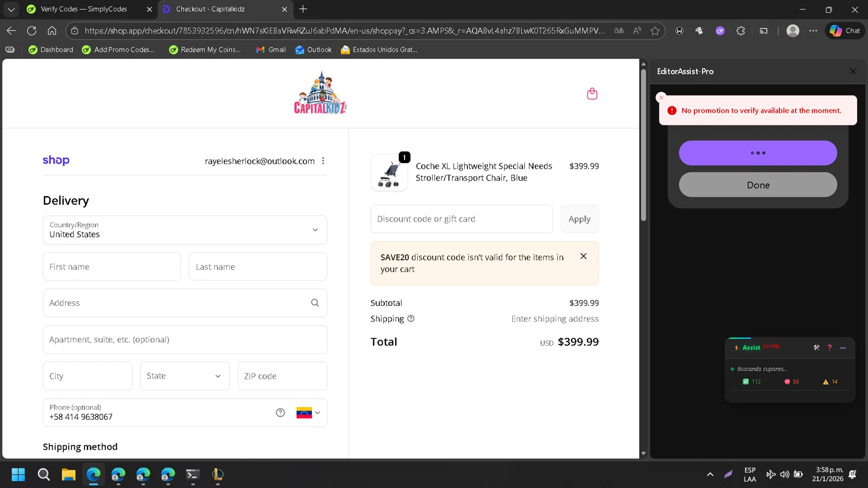Screen dimensions: 868x488
Task: Click the warning count 14
Action: pos(830,382)
